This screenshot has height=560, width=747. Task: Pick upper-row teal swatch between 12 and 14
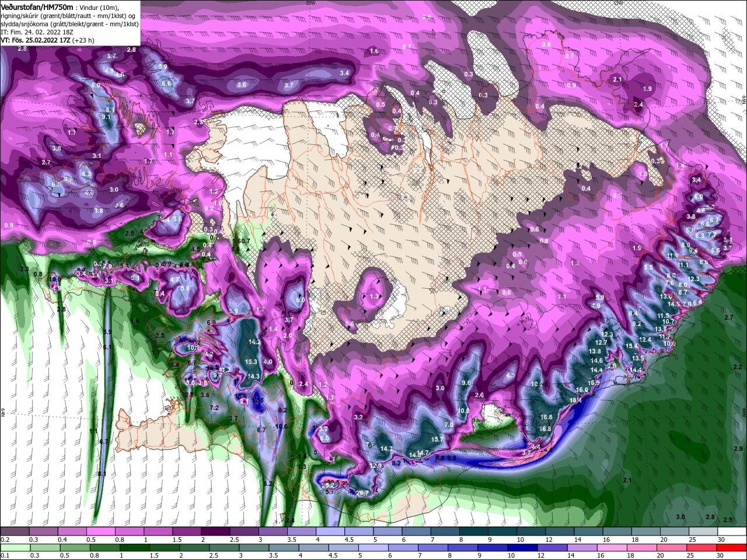pos(560,531)
